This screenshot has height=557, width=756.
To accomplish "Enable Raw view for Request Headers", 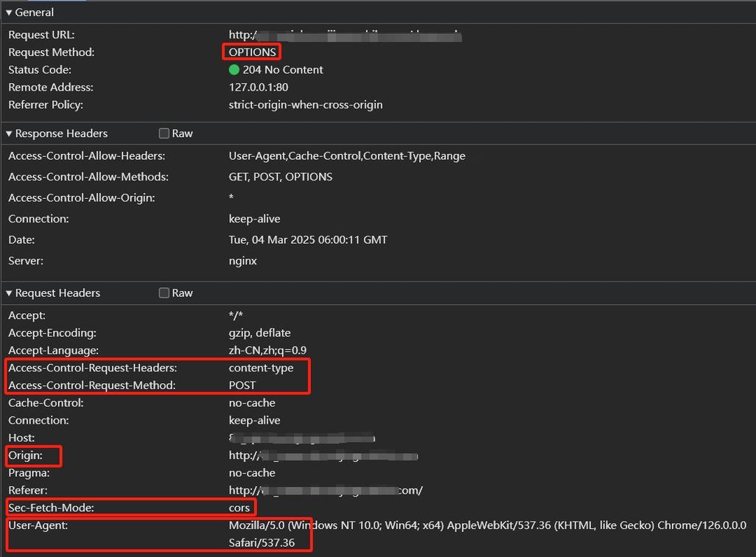I will (164, 293).
